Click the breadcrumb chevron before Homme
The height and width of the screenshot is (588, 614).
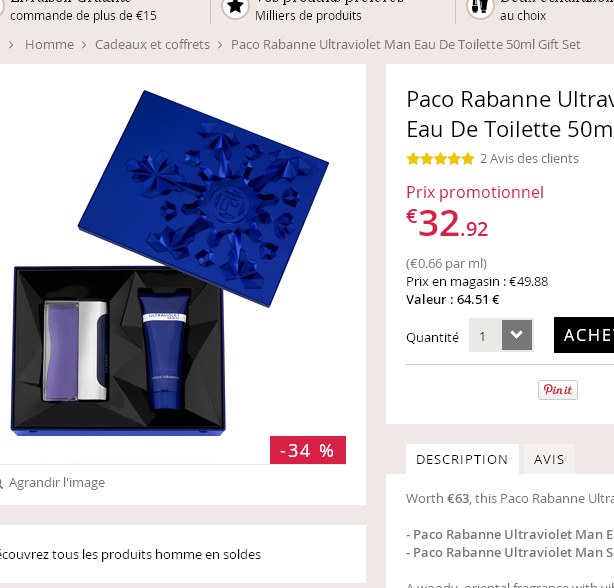tap(11, 45)
